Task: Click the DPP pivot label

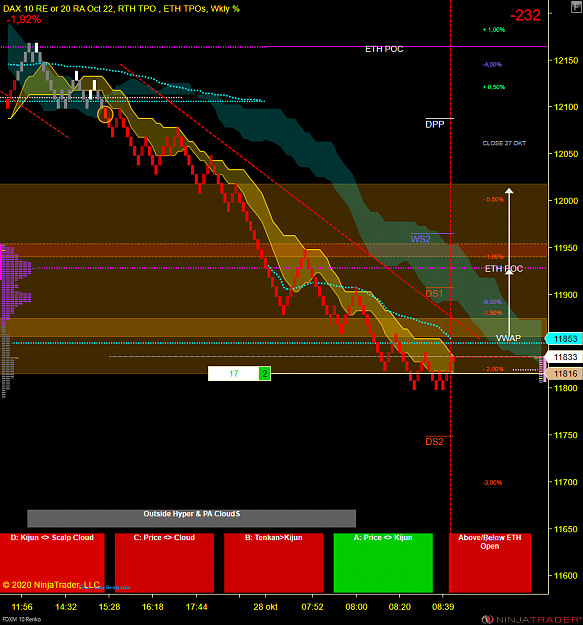Action: 434,124
